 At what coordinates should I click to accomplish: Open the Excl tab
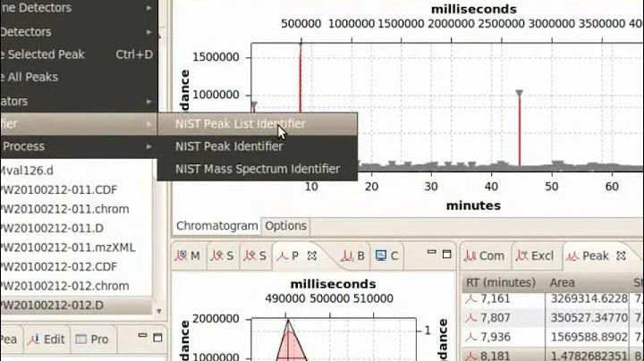tap(536, 256)
